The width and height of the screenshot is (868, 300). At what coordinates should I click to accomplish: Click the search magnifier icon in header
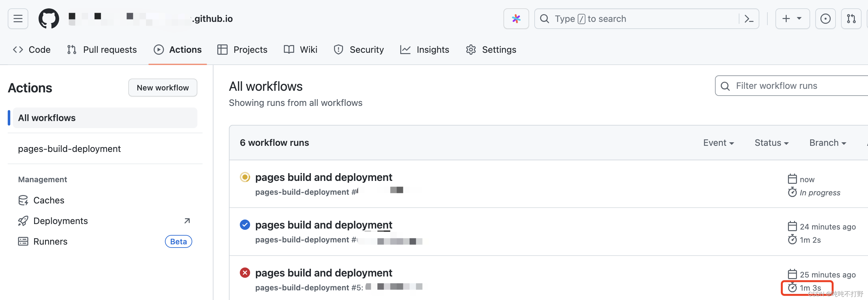coord(545,19)
